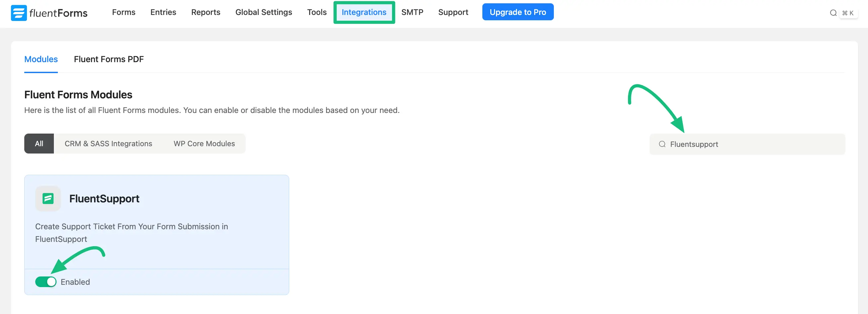Image resolution: width=868 pixels, height=314 pixels.
Task: Open the Tools menu
Action: point(316,12)
